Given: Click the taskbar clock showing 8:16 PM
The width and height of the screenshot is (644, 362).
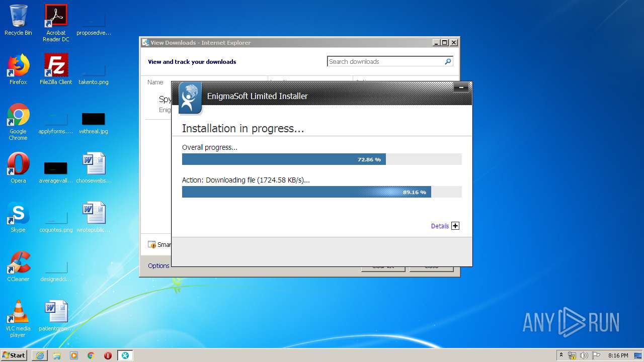Looking at the screenshot, I should [618, 355].
